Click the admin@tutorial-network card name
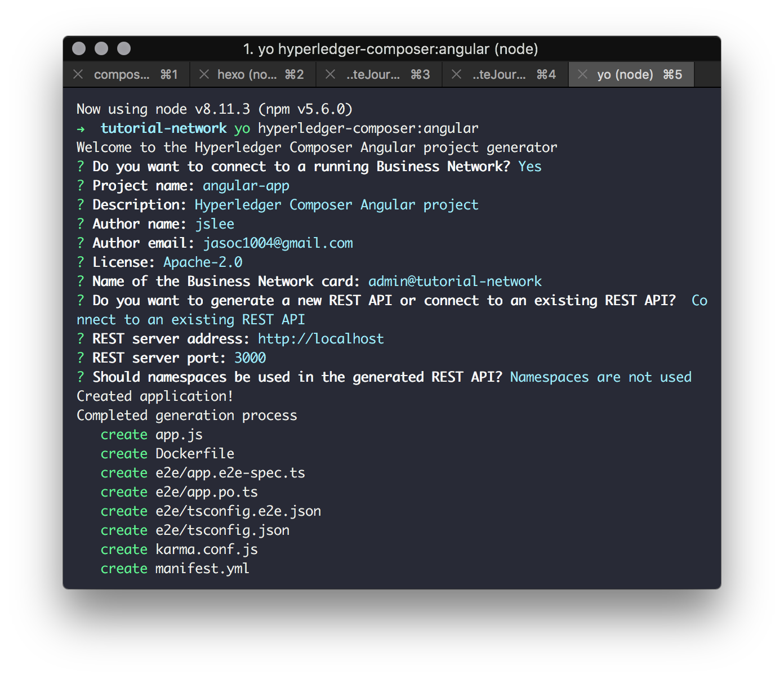This screenshot has height=679, width=784. [455, 281]
